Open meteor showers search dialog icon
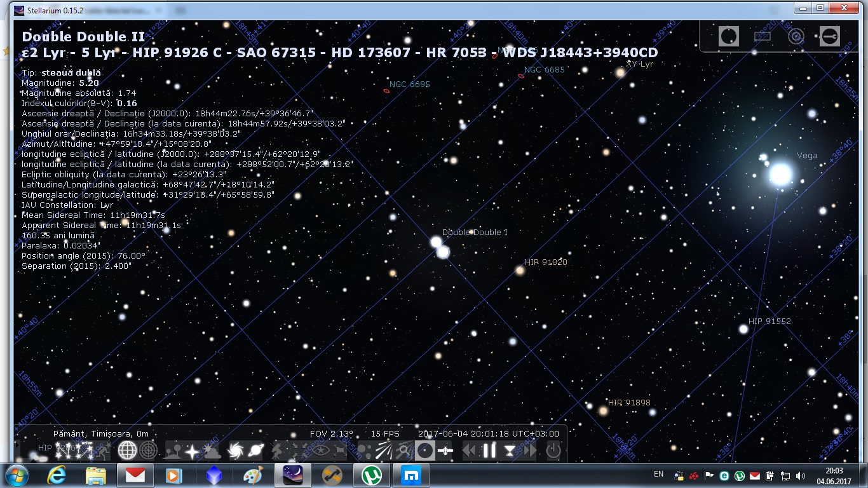 404,451
